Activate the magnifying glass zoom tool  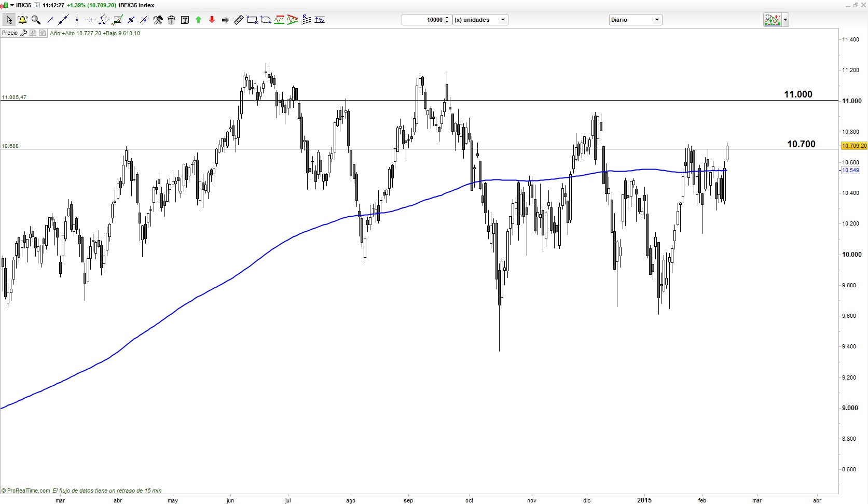[x=36, y=20]
